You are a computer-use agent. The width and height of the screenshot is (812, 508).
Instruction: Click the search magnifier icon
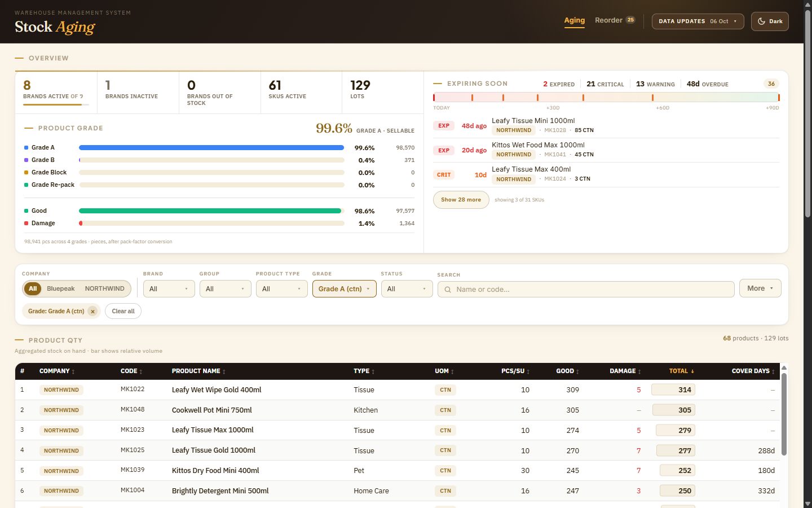pos(448,290)
